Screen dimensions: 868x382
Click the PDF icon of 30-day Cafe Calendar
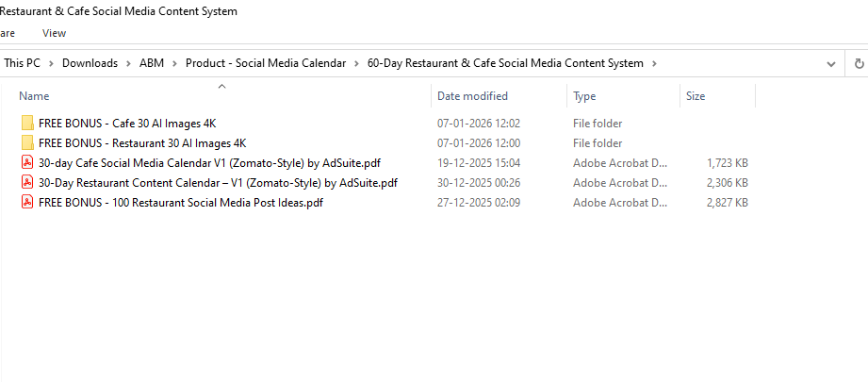point(27,163)
